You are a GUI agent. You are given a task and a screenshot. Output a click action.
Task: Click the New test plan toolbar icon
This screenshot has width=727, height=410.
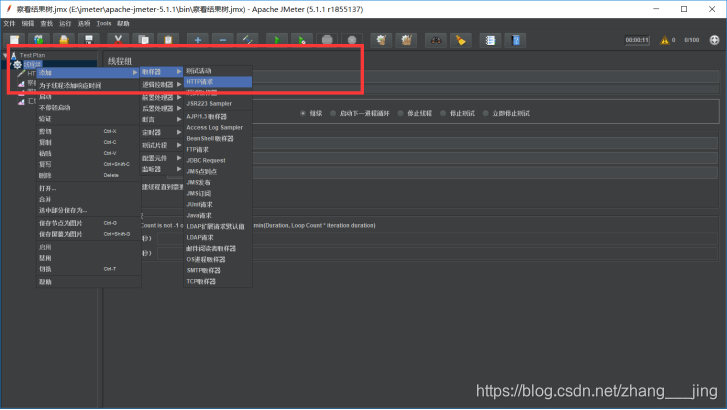14,40
